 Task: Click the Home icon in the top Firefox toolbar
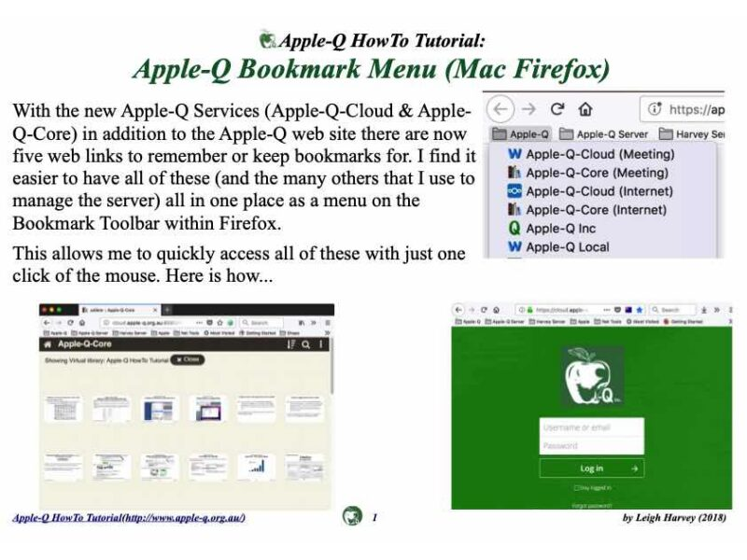585,109
